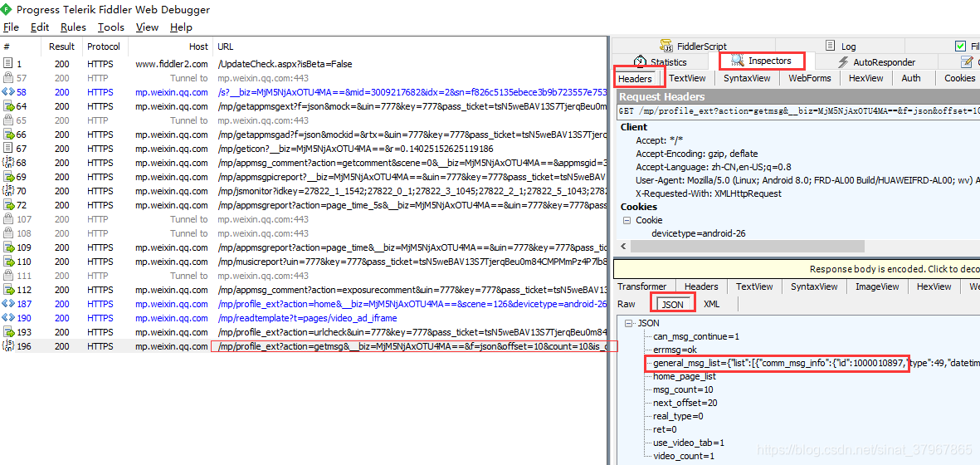980x465 pixels.
Task: Click the green arrow icon of session 66
Action: tap(9, 135)
